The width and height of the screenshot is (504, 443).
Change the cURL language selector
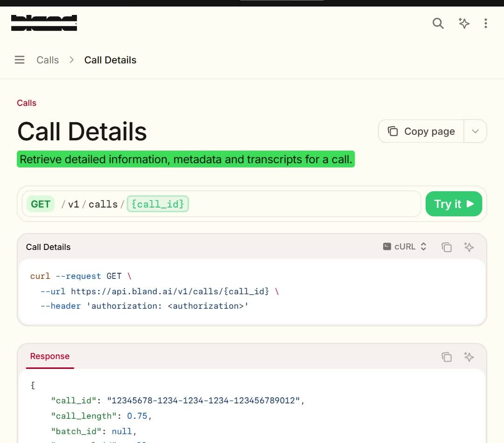[x=405, y=247]
